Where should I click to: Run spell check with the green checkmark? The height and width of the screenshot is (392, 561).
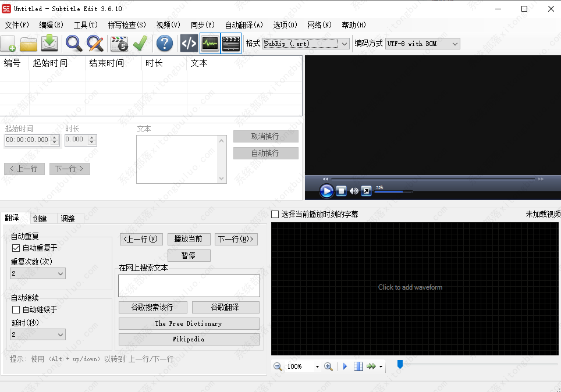[x=140, y=43]
